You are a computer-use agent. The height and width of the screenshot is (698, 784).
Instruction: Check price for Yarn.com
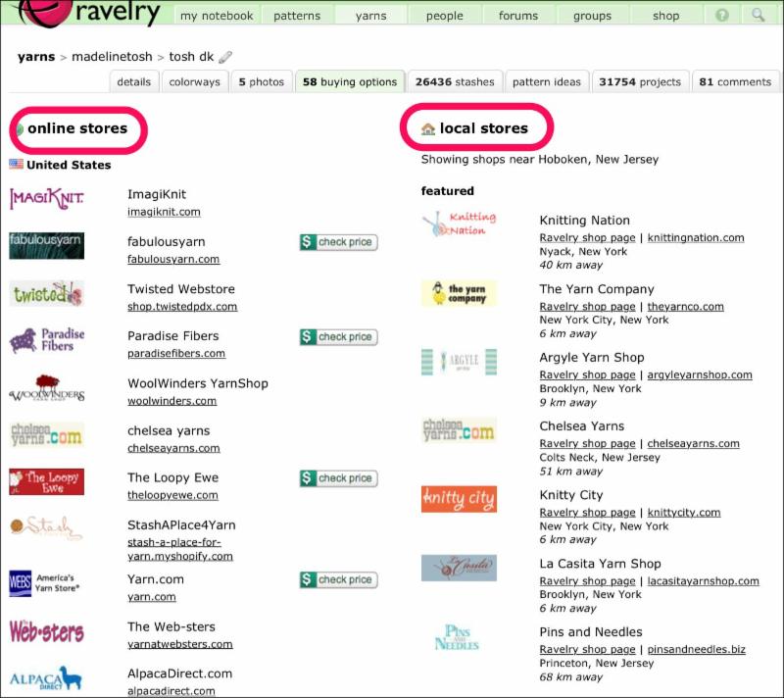338,579
